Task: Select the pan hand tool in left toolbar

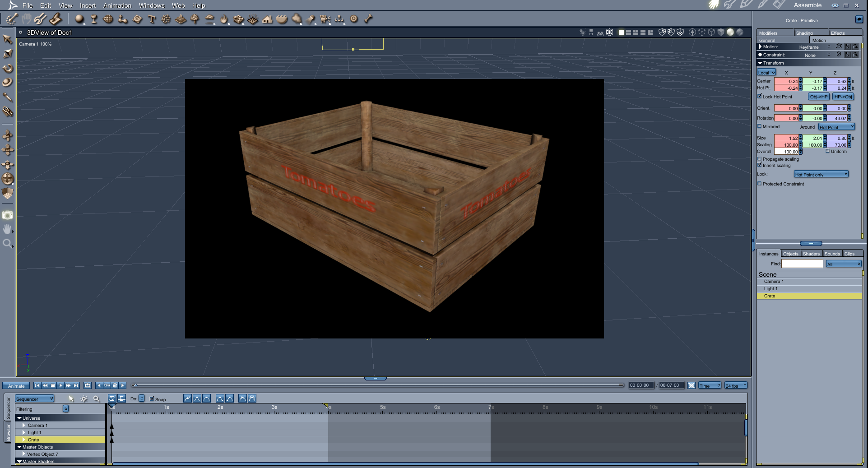Action: coord(8,229)
